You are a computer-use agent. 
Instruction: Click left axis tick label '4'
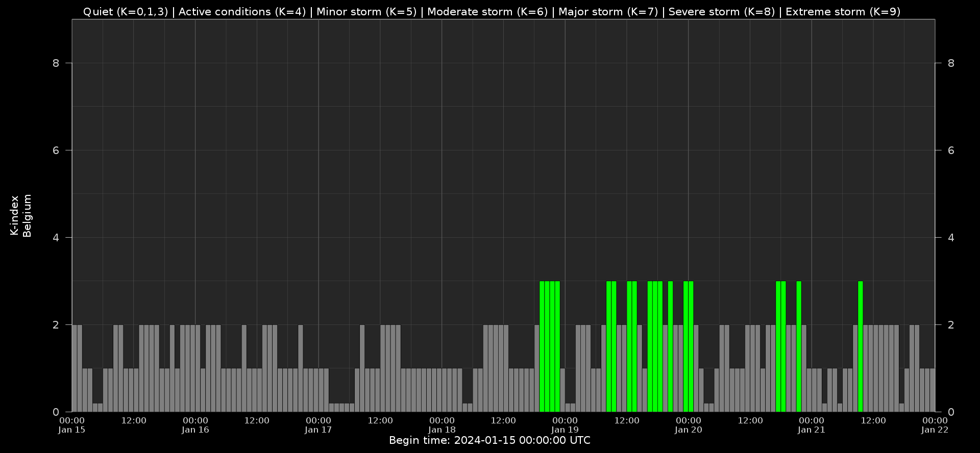(x=56, y=238)
